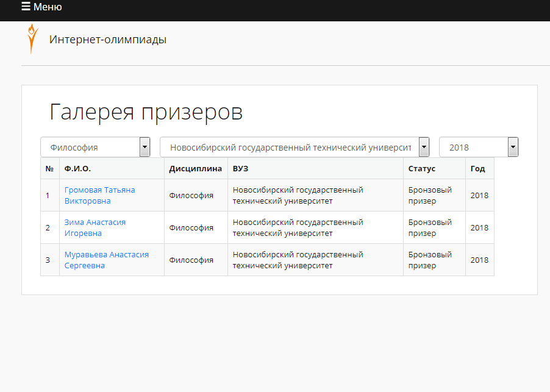Click university cell in Зима row

(x=316, y=227)
